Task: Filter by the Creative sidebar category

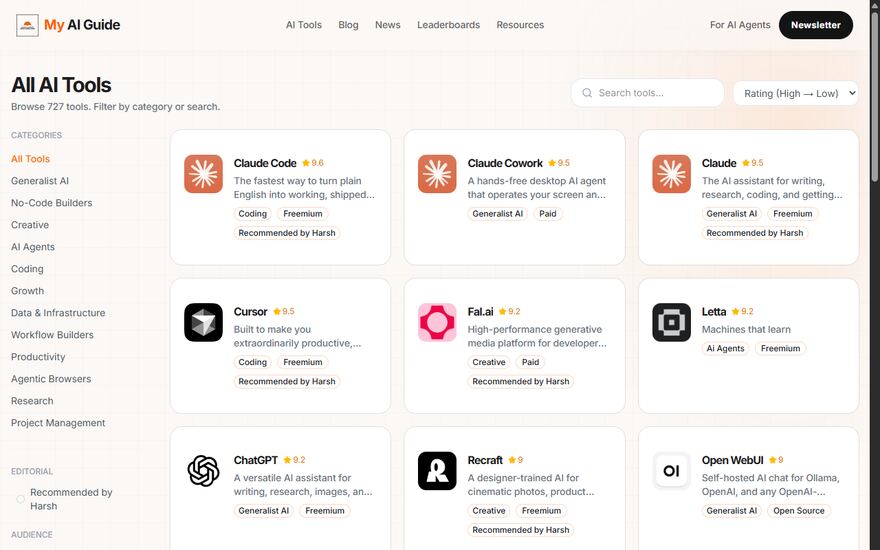Action: (x=30, y=224)
